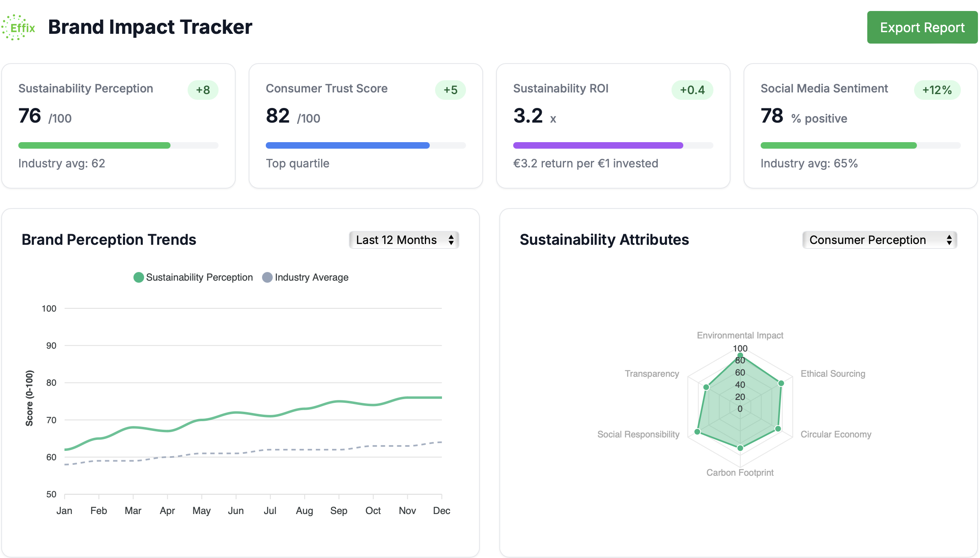
Task: Click the Top quartile label link
Action: (297, 163)
